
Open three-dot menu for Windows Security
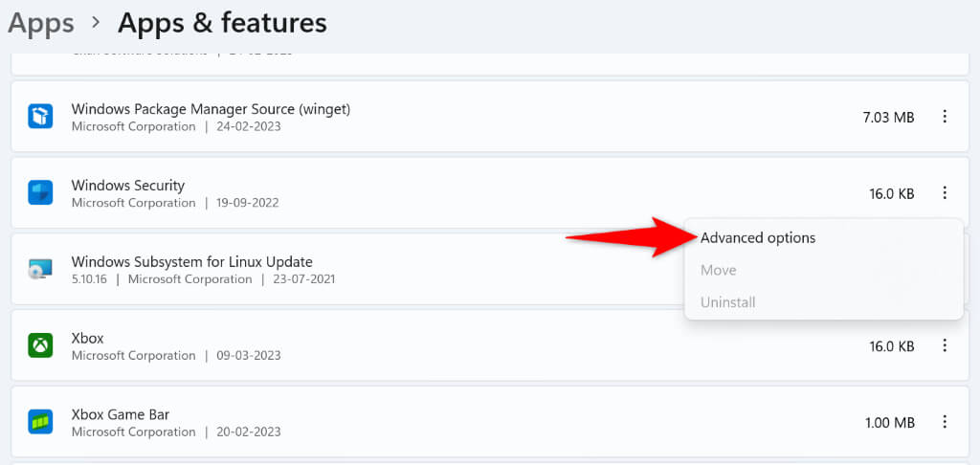click(x=945, y=193)
